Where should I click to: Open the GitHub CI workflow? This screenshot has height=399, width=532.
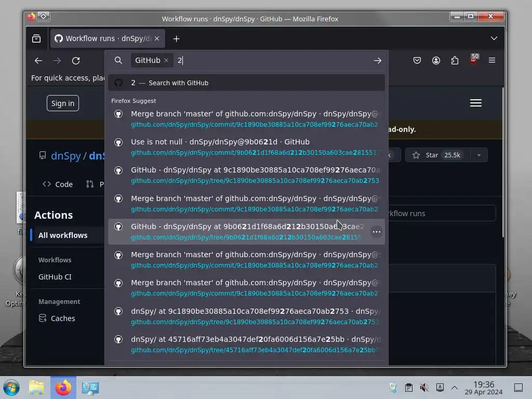pyautogui.click(x=55, y=277)
